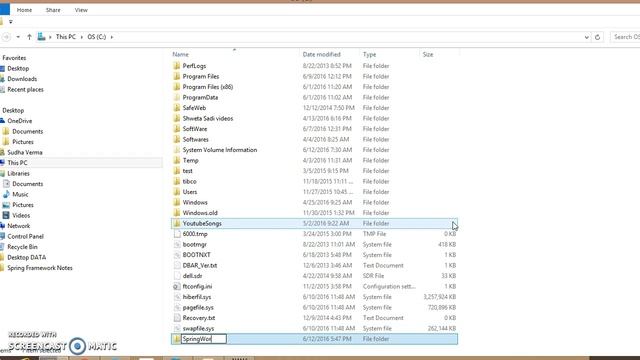Screen dimensions: 640x360
Task: Click the Search OS input box
Action: pos(625,37)
